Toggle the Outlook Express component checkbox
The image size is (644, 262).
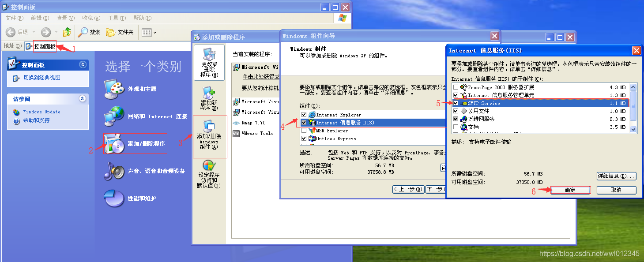pos(304,138)
